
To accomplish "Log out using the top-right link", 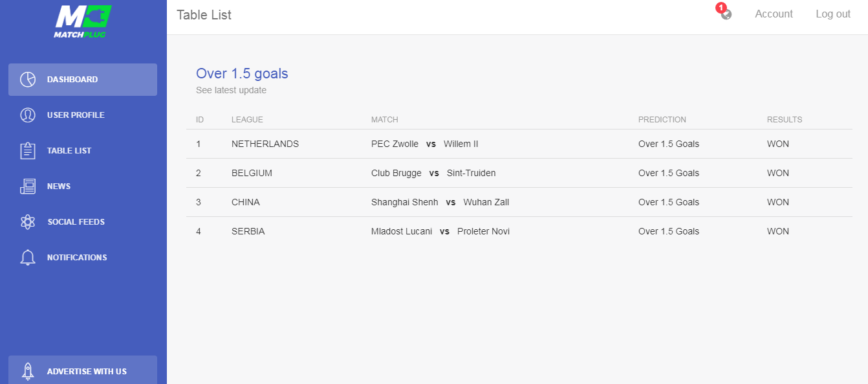I will click(x=833, y=14).
